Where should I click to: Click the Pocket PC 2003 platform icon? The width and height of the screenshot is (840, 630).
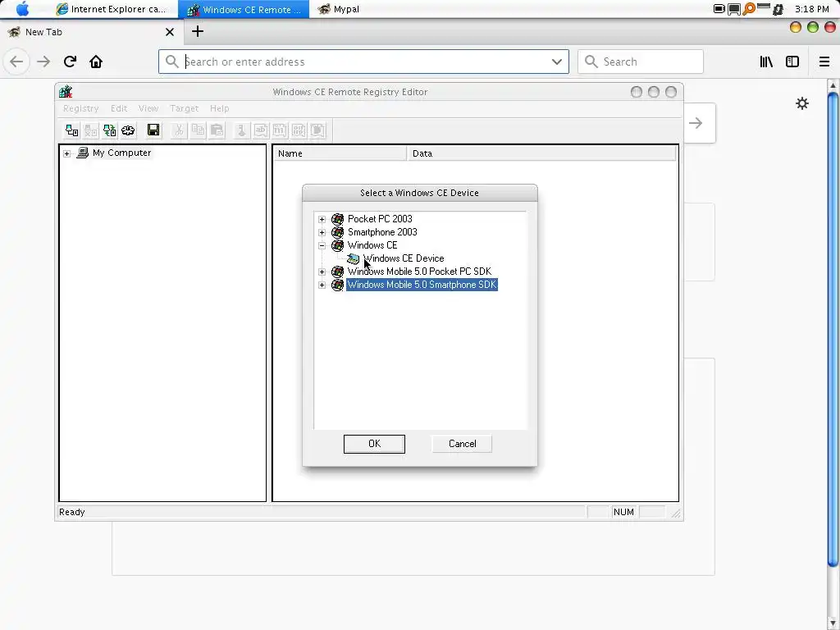(x=337, y=219)
